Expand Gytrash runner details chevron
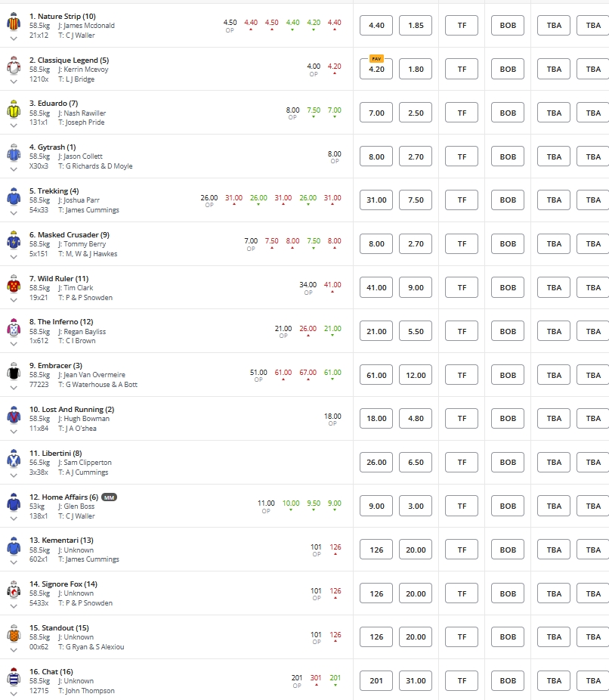Image resolution: width=609 pixels, height=700 pixels. coord(14,169)
